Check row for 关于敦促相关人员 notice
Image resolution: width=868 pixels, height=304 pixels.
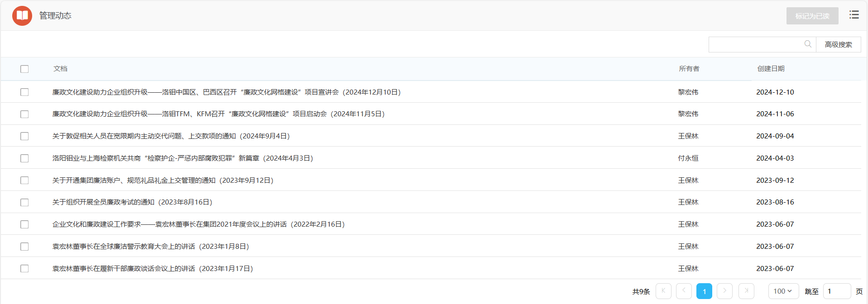(24, 136)
